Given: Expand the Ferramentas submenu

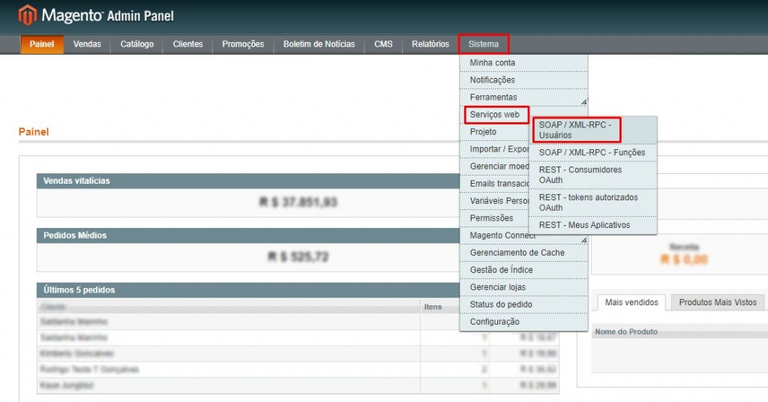Looking at the screenshot, I should pyautogui.click(x=524, y=97).
